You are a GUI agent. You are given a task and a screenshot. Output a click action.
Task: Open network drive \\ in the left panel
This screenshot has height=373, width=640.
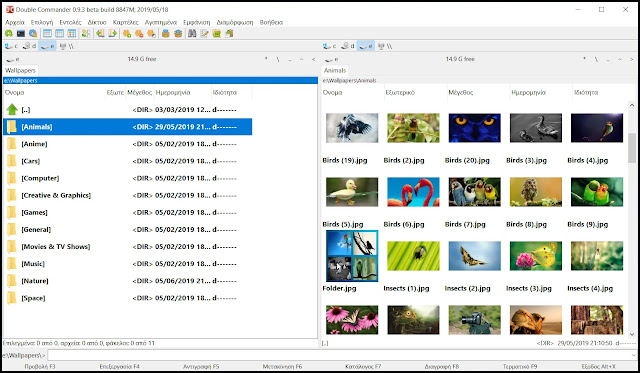click(67, 46)
